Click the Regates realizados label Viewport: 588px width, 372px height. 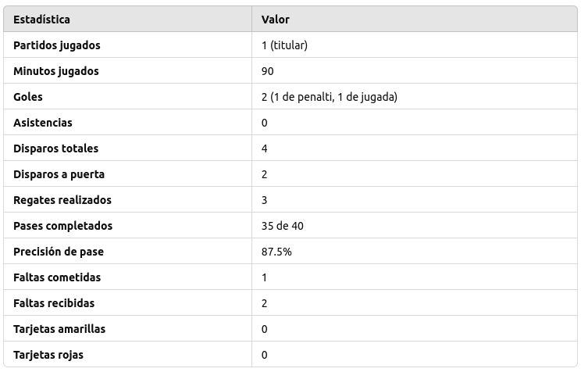(x=62, y=200)
